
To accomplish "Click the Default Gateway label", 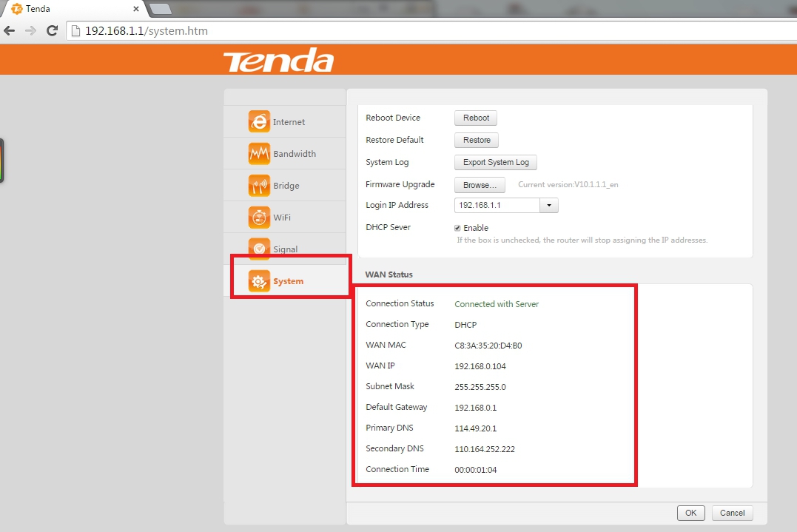I will point(397,408).
